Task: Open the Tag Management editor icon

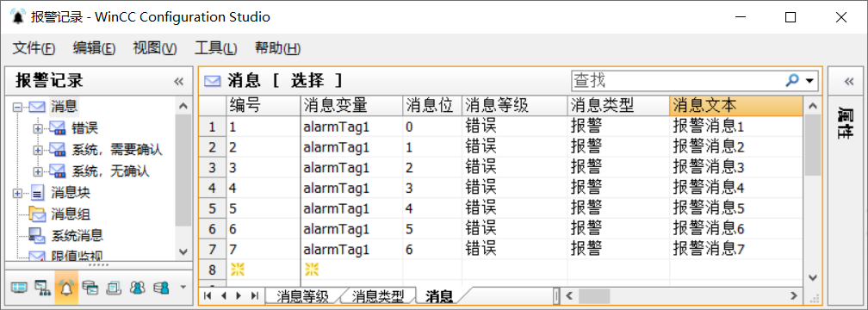Action: 18,288
